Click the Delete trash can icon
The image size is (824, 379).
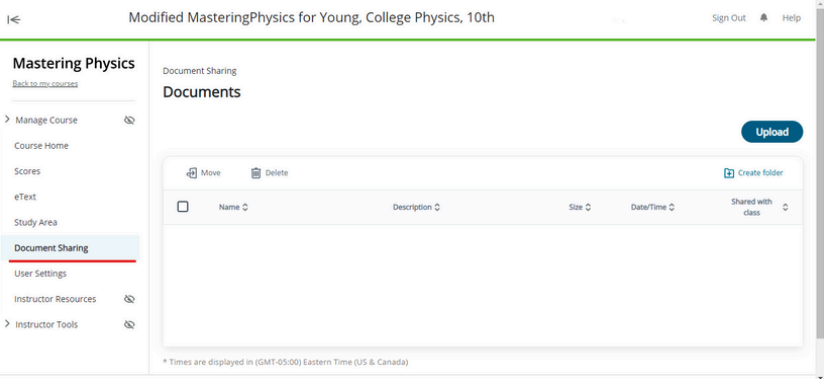click(256, 173)
